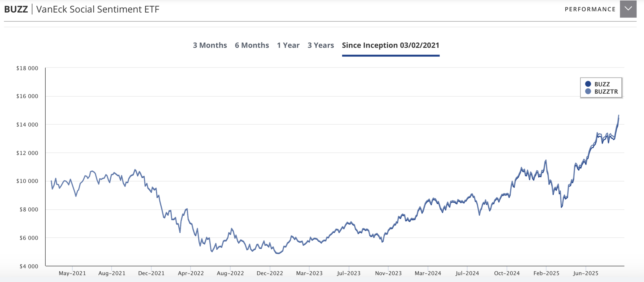Viewport: 644px width, 282px height.
Task: Click the Jul-2024 axis label
Action: click(x=467, y=273)
